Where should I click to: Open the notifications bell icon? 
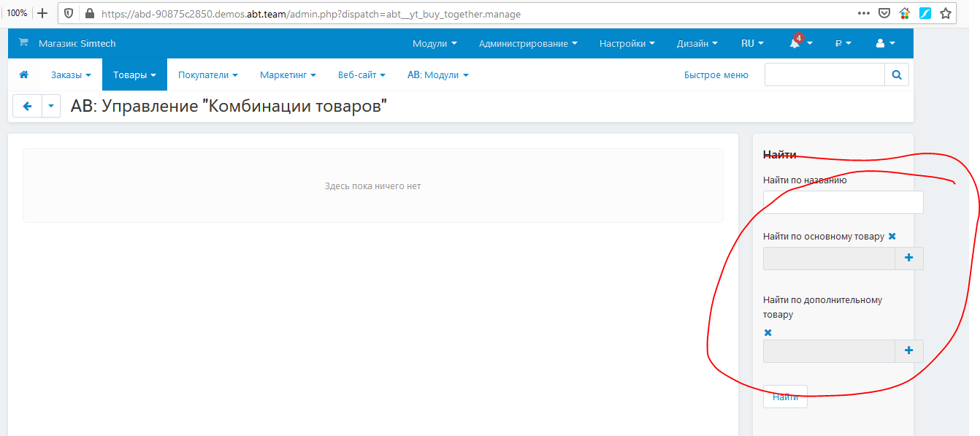tap(795, 43)
